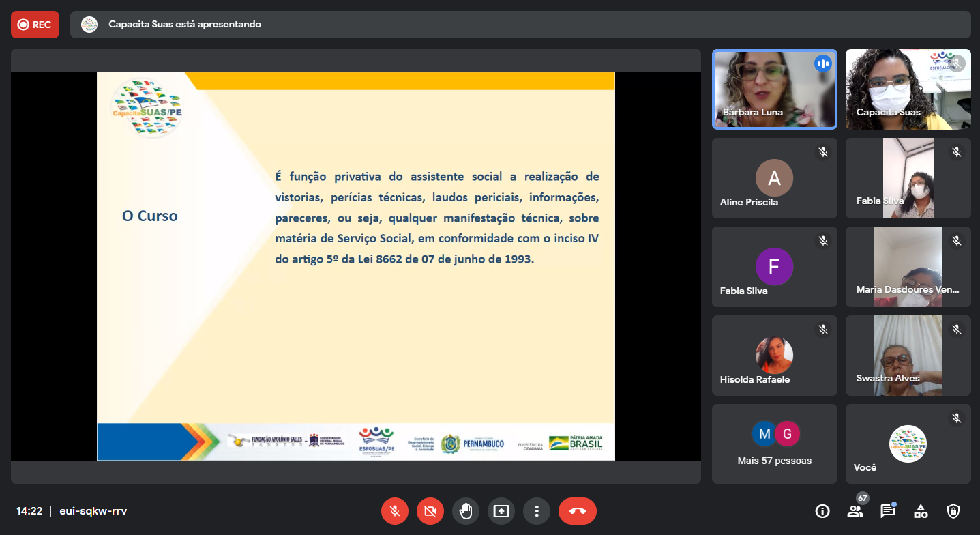Expand the 'Mais 57 pessoas' tile
This screenshot has width=980, height=535.
(x=774, y=444)
